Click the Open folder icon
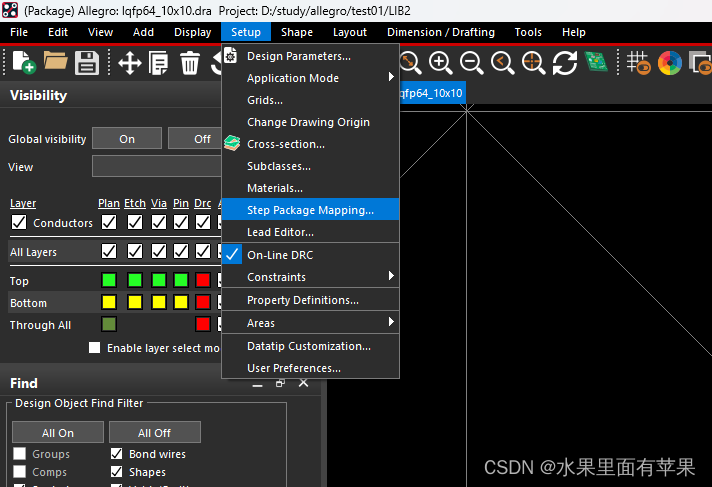 tap(55, 64)
